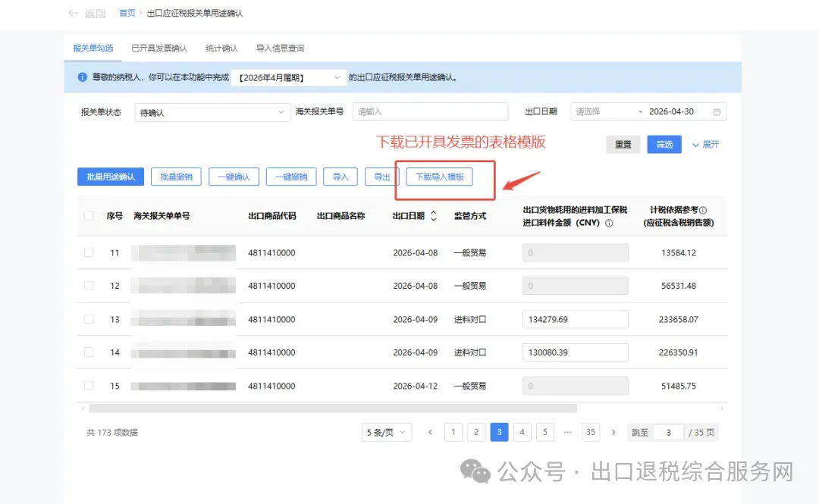Open the calendar icon in date range
This screenshot has width=819, height=504.
[717, 111]
